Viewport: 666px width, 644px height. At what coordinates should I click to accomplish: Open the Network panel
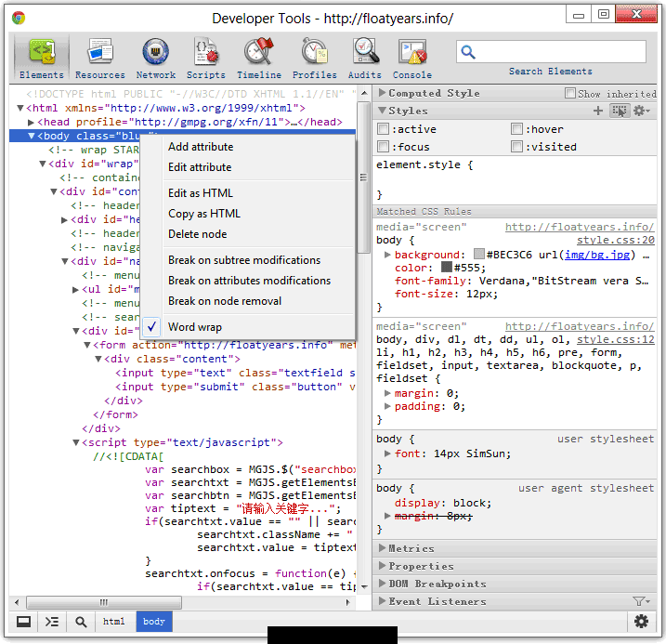pos(156,58)
